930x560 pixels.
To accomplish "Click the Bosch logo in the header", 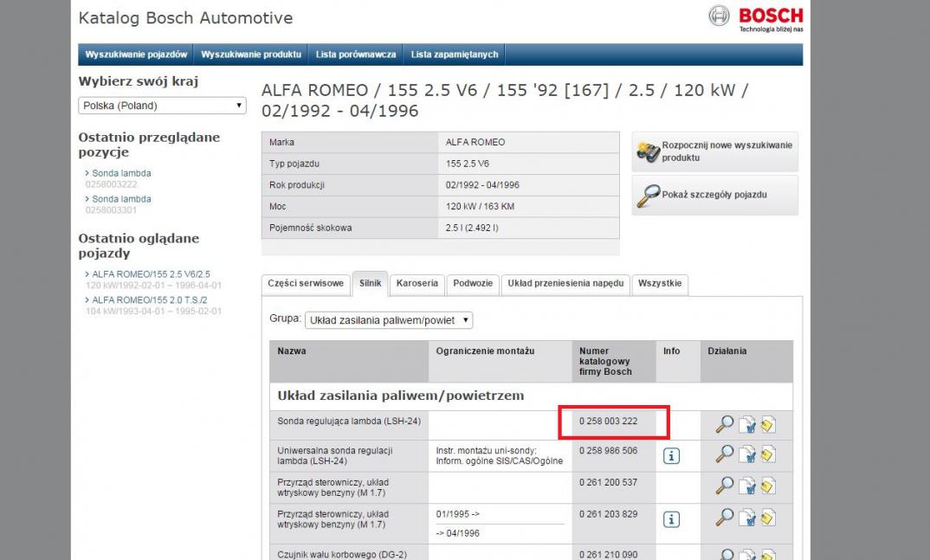I will tap(756, 18).
